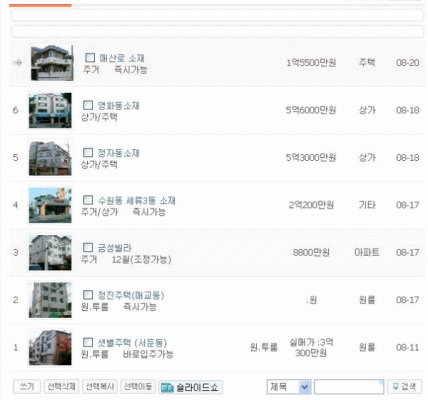
Task: View the 수원동 세류3동 thumbnail photo
Action: pos(50,205)
